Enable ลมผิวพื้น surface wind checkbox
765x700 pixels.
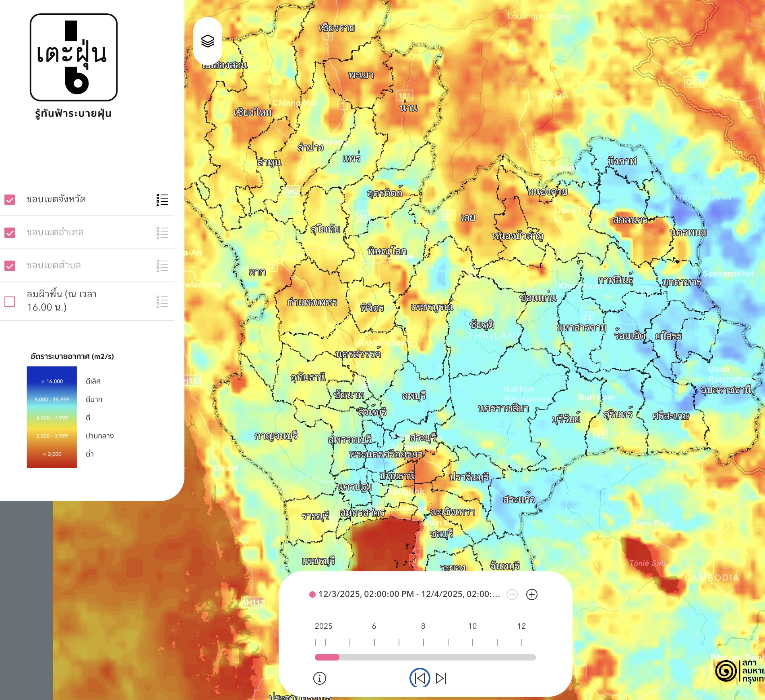click(x=10, y=302)
